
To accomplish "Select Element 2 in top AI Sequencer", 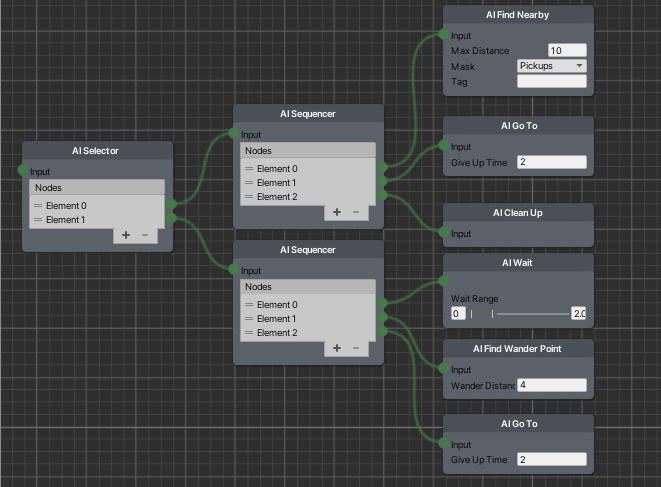I will click(x=308, y=196).
